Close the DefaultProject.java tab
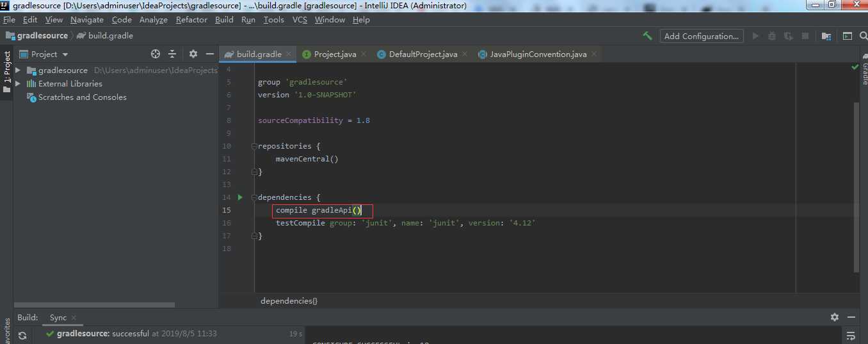The image size is (868, 344). [465, 54]
